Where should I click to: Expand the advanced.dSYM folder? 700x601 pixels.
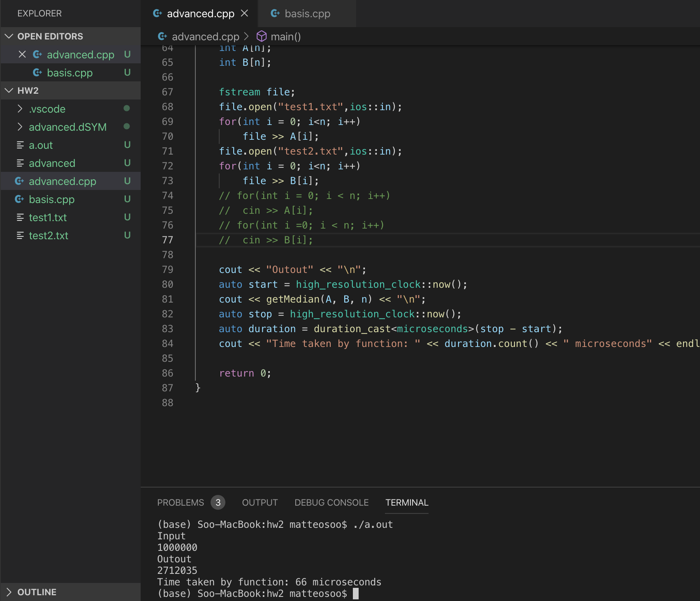click(x=20, y=127)
